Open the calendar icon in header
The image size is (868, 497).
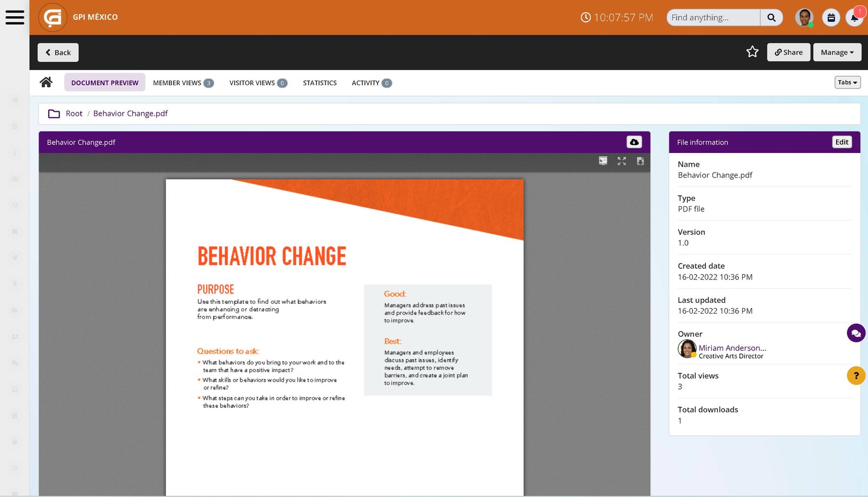831,17
